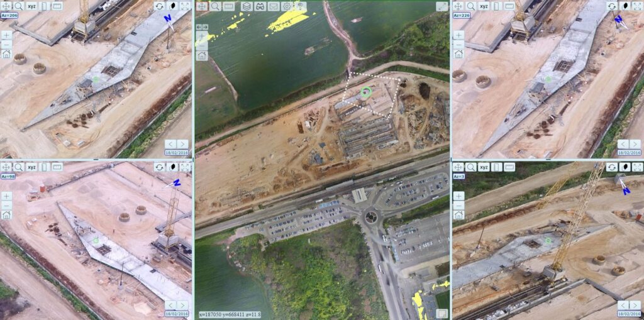Toggle fullscreen for bottom-left view
Viewport: 644px width, 320px height.
click(186, 167)
